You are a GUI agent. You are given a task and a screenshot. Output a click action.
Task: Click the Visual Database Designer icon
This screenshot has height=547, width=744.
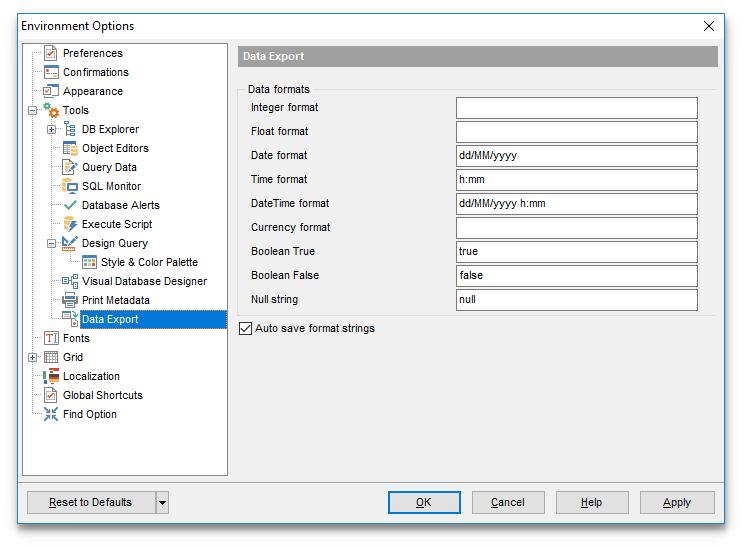pos(70,281)
